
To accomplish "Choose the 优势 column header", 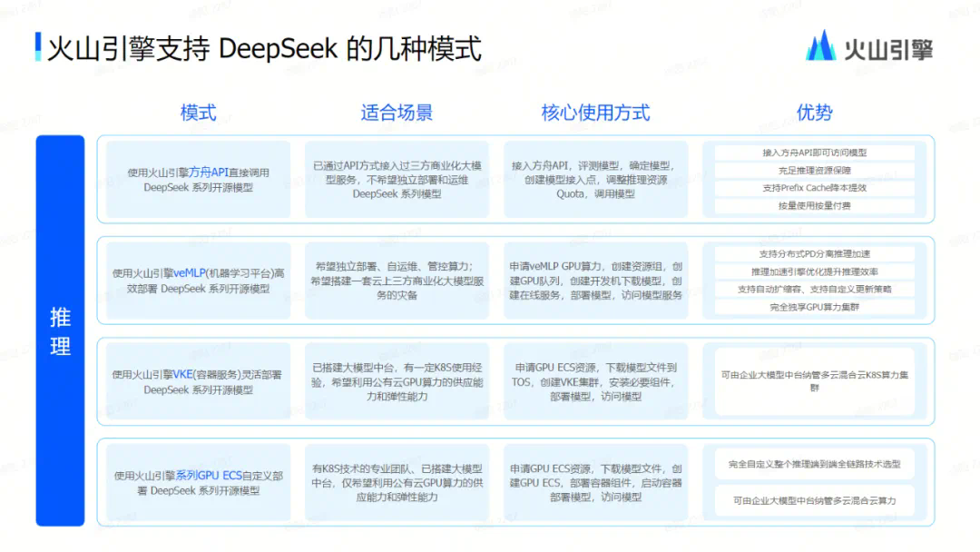I will pyautogui.click(x=814, y=113).
